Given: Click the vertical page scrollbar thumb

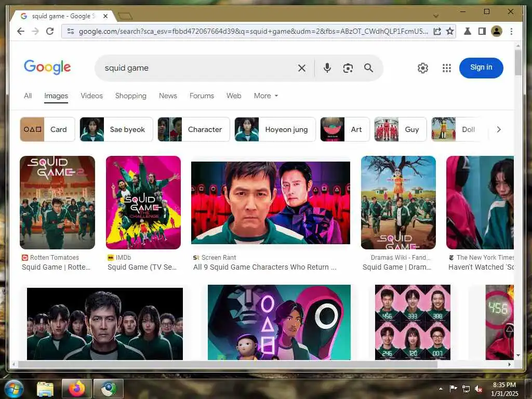Looking at the screenshot, I should [518, 62].
